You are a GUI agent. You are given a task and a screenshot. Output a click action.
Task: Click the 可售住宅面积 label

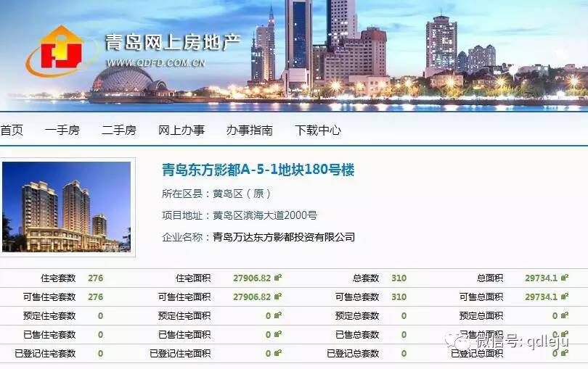point(184,297)
